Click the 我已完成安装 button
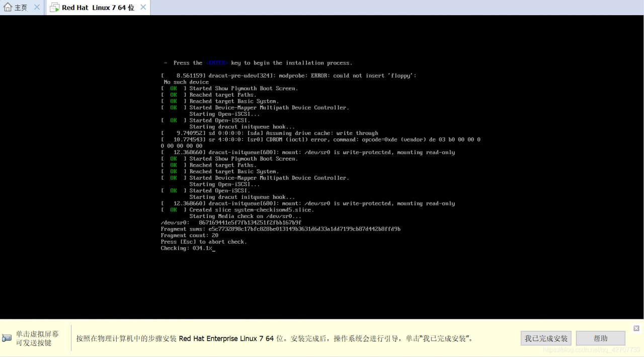The height and width of the screenshot is (357, 644). [x=546, y=338]
